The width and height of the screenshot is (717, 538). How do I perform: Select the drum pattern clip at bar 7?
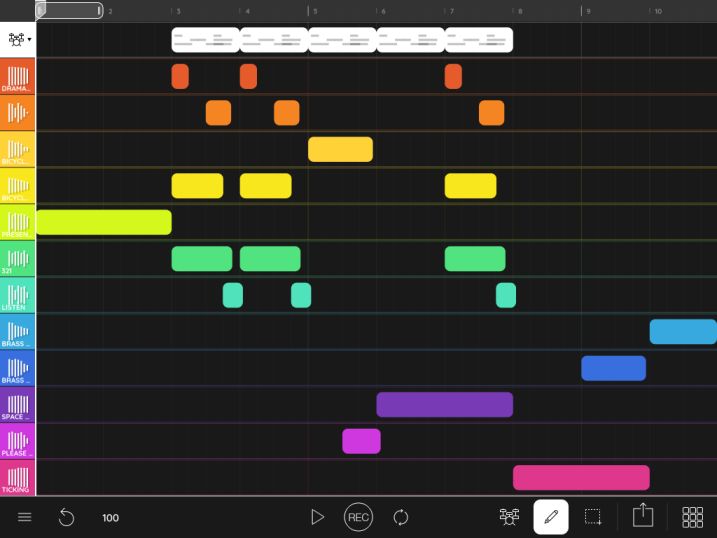pyautogui.click(x=479, y=40)
